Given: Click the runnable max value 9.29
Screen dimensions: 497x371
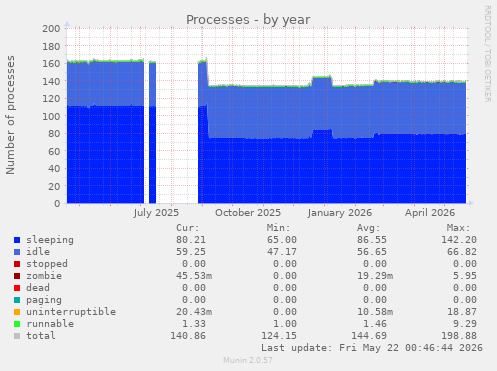Looking at the screenshot, I should point(465,324).
